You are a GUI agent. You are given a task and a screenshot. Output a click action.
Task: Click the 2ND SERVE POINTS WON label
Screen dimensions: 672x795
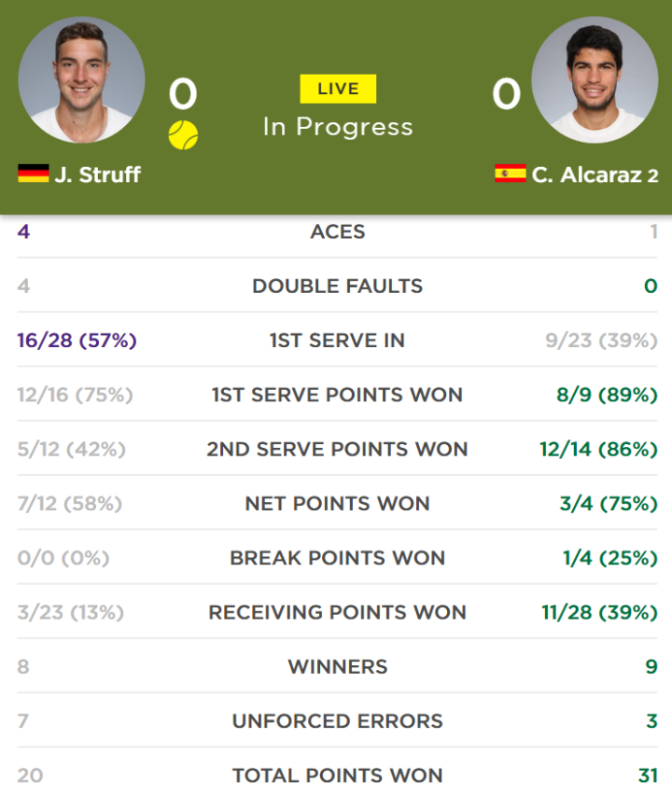coord(338,449)
